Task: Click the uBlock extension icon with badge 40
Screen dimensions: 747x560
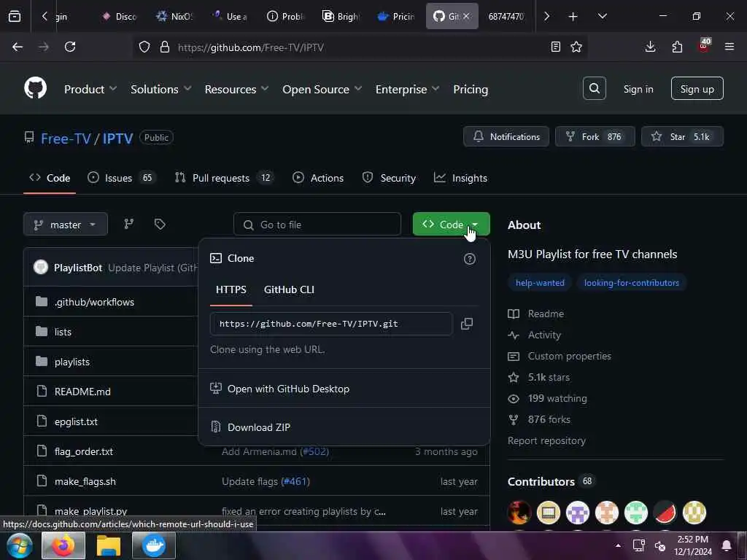Action: [x=704, y=46]
